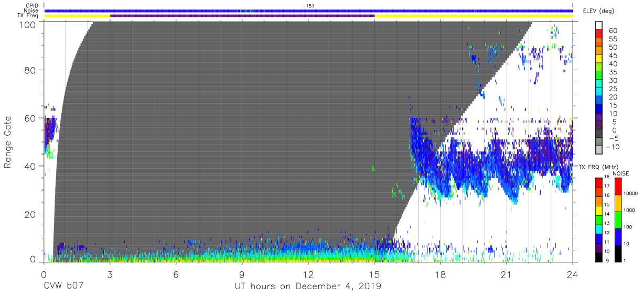
Task: Click the red 60-degree elevation color swatch
Action: coord(599,34)
